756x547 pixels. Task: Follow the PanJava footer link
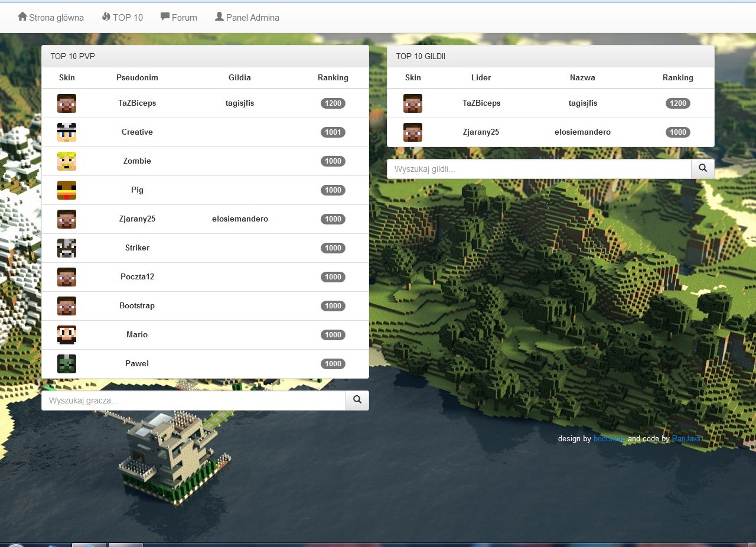(687, 439)
